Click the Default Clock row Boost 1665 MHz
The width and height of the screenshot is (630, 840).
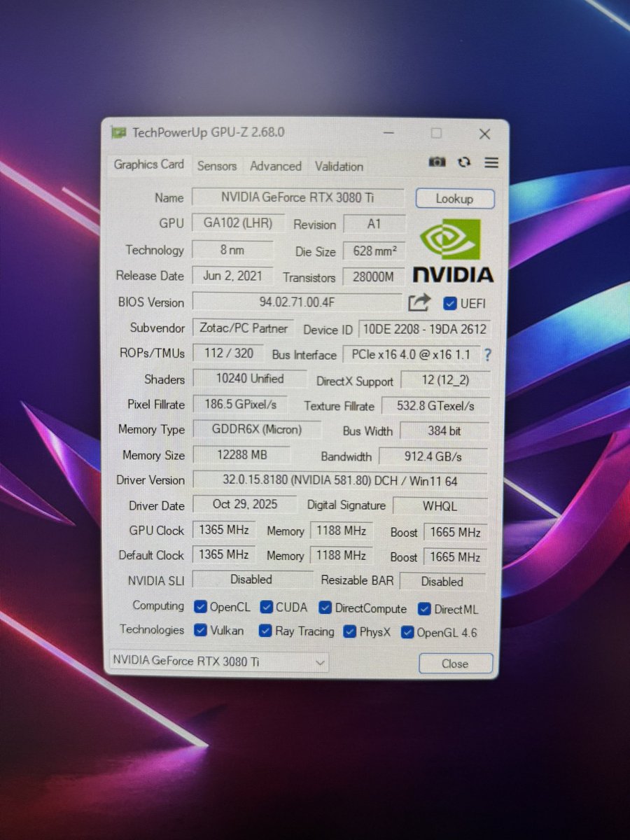click(x=455, y=558)
